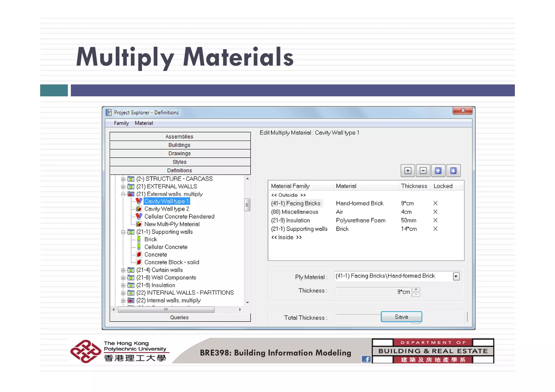Expand (22) INTERNAL WALLS - PARTITIONS node
The width and height of the screenshot is (555, 392).
point(123,293)
